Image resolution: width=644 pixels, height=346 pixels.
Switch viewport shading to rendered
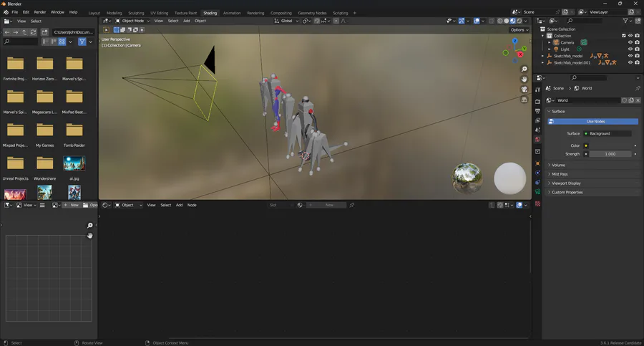pos(519,21)
